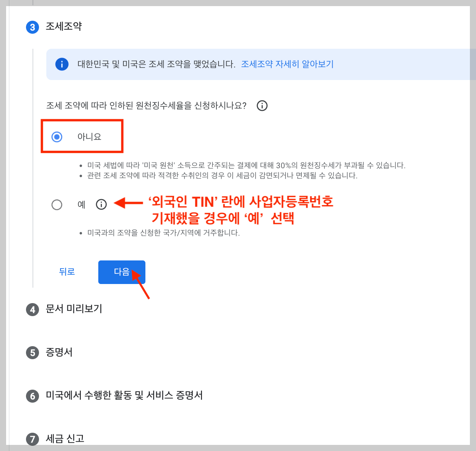Click the step 5 증명서 circle
This screenshot has height=451, width=476.
[x=32, y=353]
